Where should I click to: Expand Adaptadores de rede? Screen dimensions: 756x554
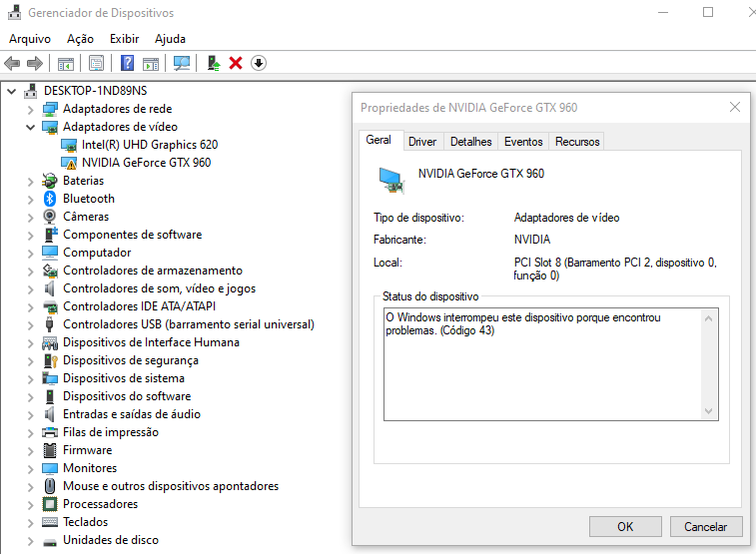click(x=30, y=110)
